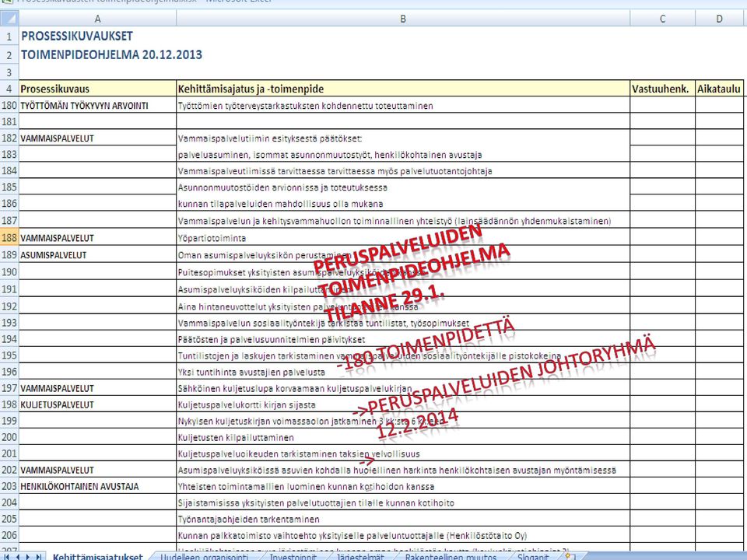The width and height of the screenshot is (747, 560).
Task: Click VAMMAISPALVELUT in row 202
Action: coord(98,470)
